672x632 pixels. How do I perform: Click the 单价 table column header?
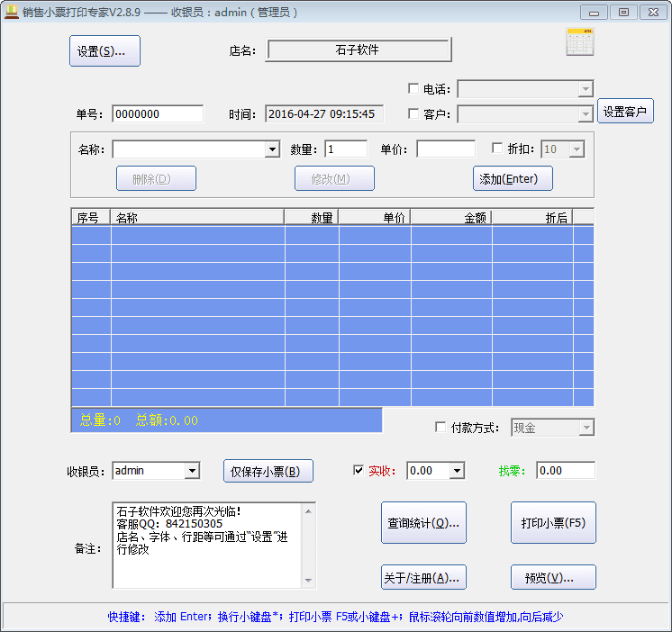pyautogui.click(x=375, y=218)
